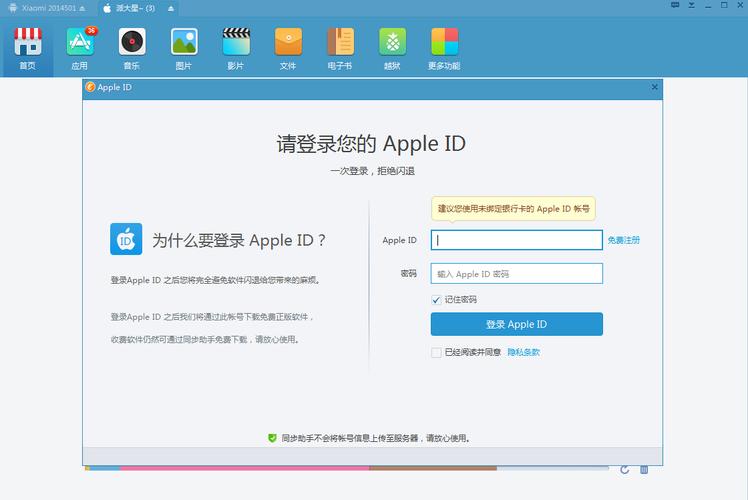The height and width of the screenshot is (500, 748).
Task: Uncheck the 记住密码 remember password checkbox
Action: coord(436,299)
